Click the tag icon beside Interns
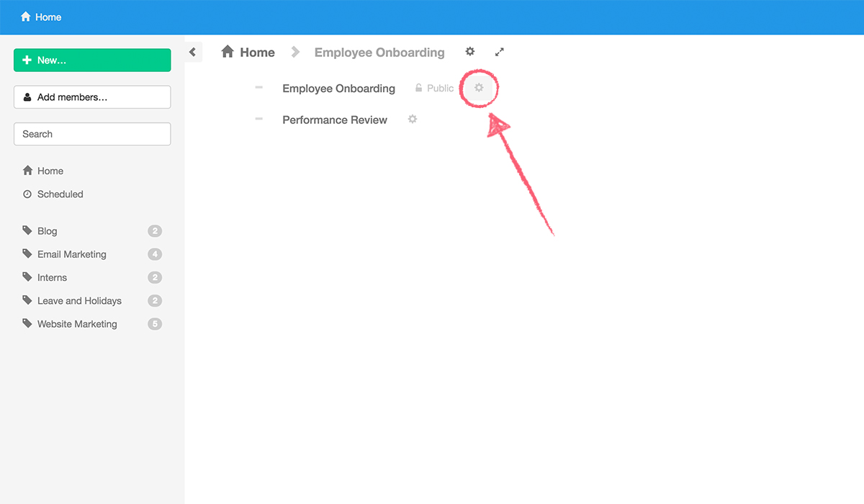 pos(27,276)
